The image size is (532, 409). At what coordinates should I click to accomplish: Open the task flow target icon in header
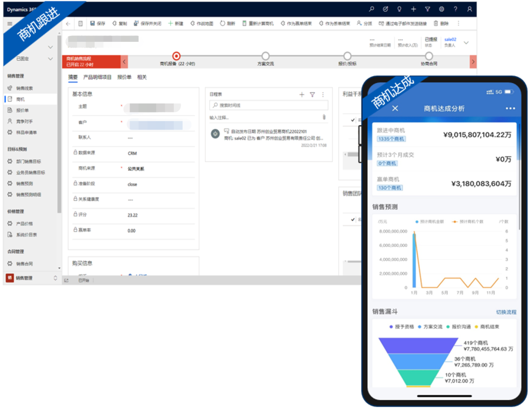(x=385, y=9)
